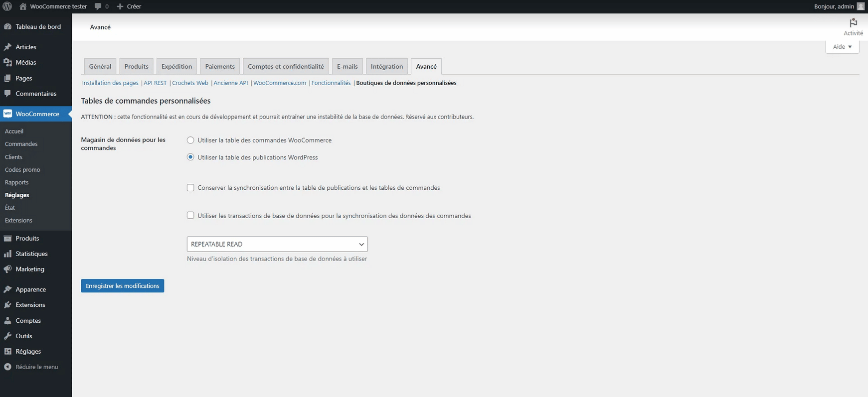Switch to the E-mails tab

[x=347, y=66]
